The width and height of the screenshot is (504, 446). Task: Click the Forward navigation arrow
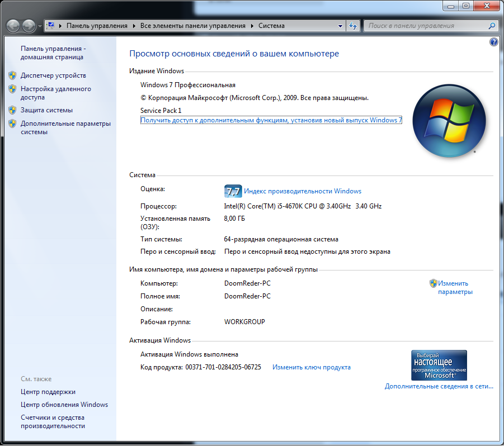[29, 26]
